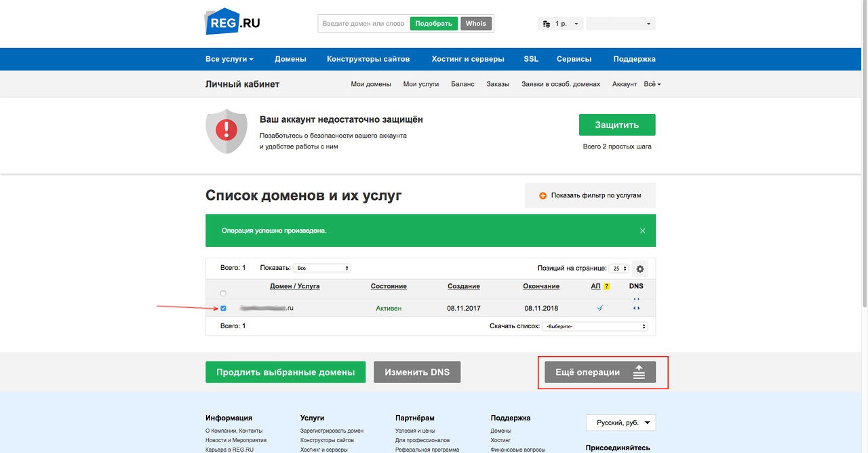Open the Показать filter dropdown

322,269
